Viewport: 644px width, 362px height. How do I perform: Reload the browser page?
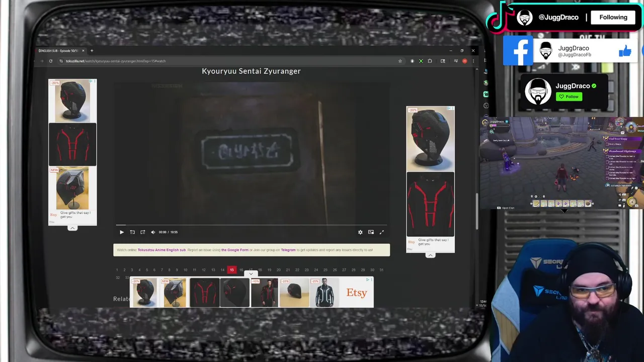pyautogui.click(x=50, y=61)
